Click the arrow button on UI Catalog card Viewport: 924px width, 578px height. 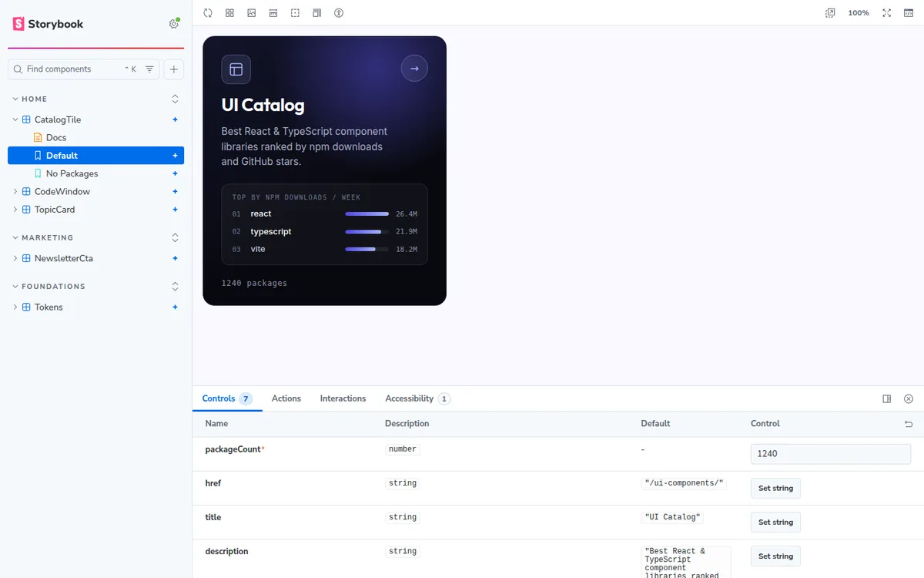414,69
